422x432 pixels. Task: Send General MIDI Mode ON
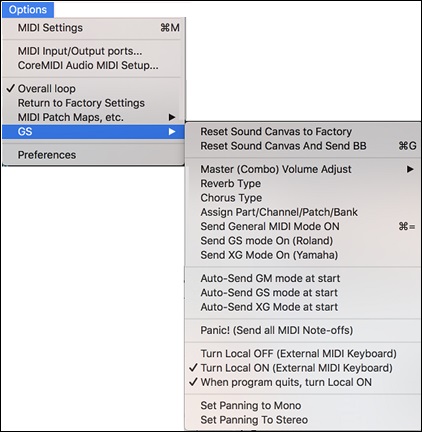(x=303, y=227)
